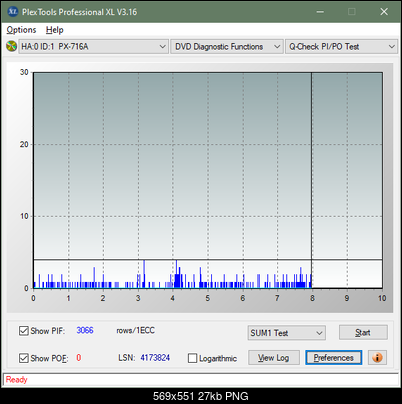Click the x-axis label 4 on the graph
The image size is (402, 404).
tap(173, 298)
